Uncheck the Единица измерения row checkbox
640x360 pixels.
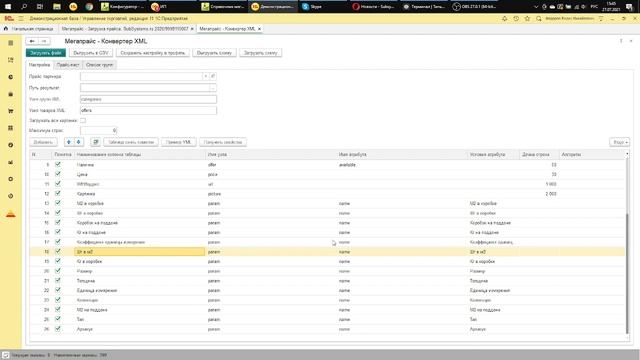point(58,290)
